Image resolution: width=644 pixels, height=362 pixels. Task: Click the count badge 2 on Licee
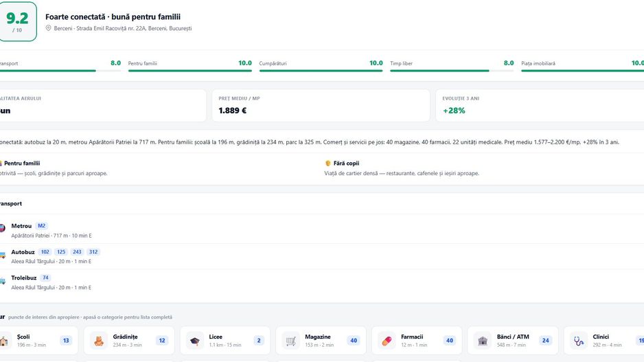point(259,341)
